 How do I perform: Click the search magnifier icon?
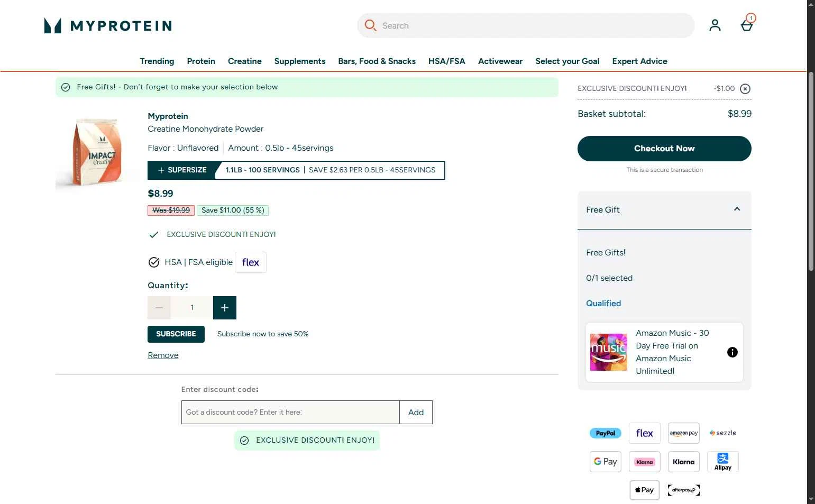pyautogui.click(x=370, y=25)
